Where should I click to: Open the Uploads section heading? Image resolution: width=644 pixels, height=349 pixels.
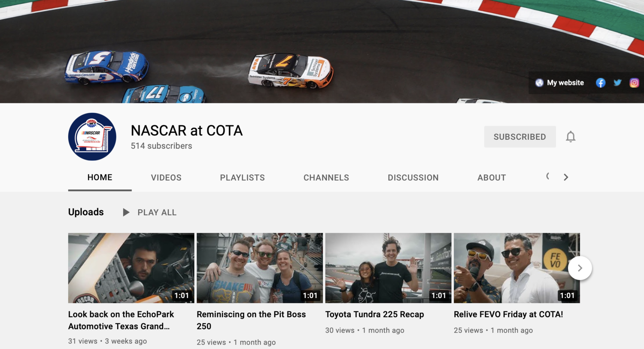(86, 212)
